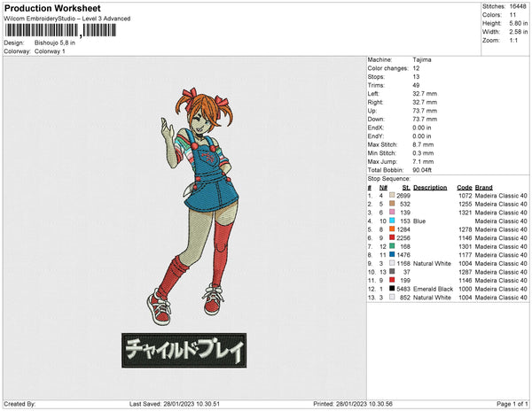Click the Min Stitch value 0.3 mm
Screen dimensions: 532x411
(x=423, y=153)
